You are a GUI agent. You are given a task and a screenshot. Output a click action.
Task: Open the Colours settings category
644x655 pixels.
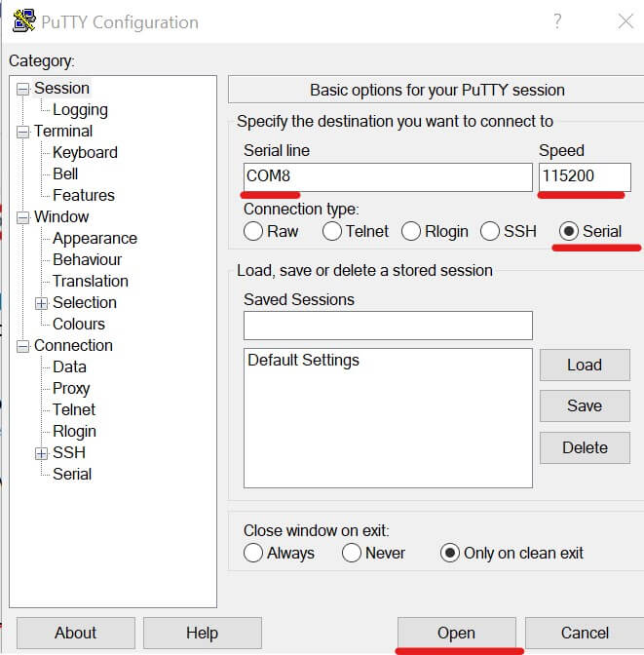point(79,324)
